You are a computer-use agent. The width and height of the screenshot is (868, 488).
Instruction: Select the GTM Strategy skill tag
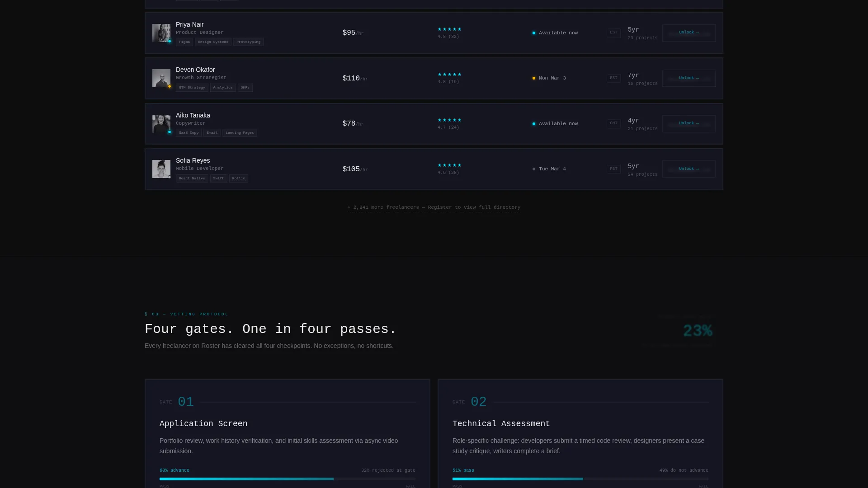(192, 88)
